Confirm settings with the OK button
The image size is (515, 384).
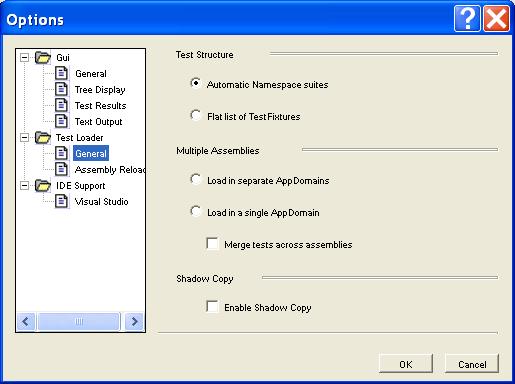click(x=406, y=364)
